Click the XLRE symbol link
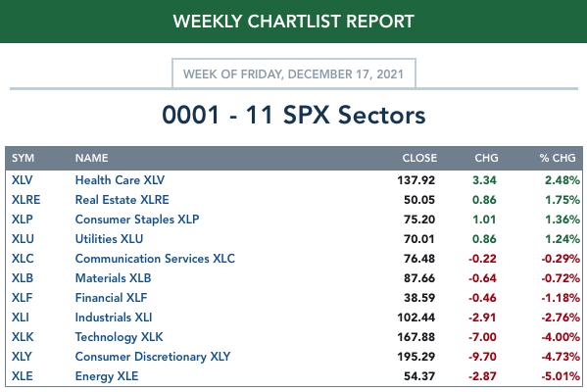The image size is (587, 392). pos(25,200)
